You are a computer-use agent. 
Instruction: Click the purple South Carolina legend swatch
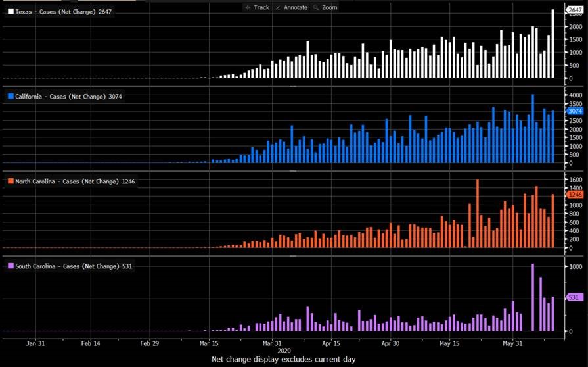click(x=10, y=266)
